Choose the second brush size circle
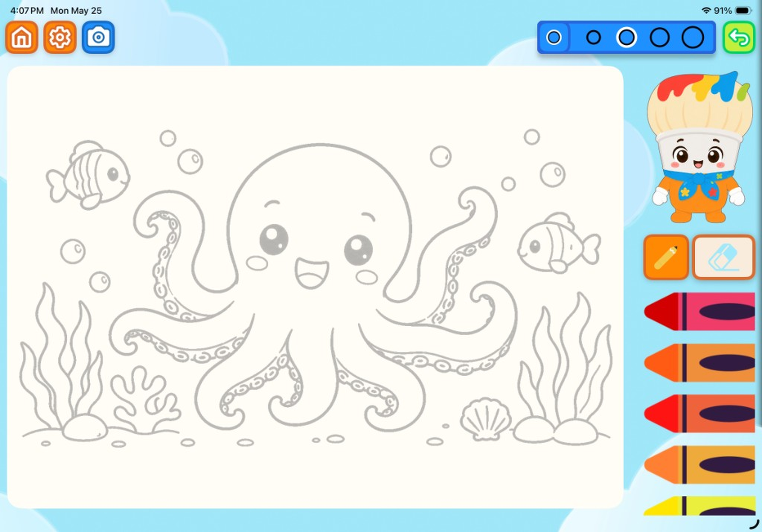762x532 pixels. click(594, 37)
